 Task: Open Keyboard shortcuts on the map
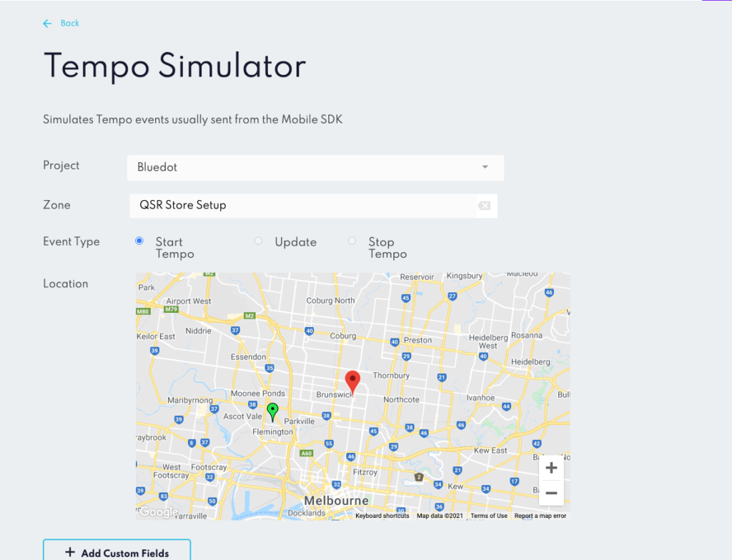pos(382,516)
